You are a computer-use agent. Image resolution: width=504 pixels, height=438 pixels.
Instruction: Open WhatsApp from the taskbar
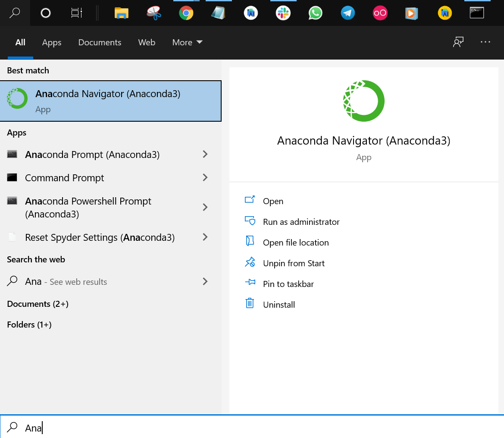315,13
